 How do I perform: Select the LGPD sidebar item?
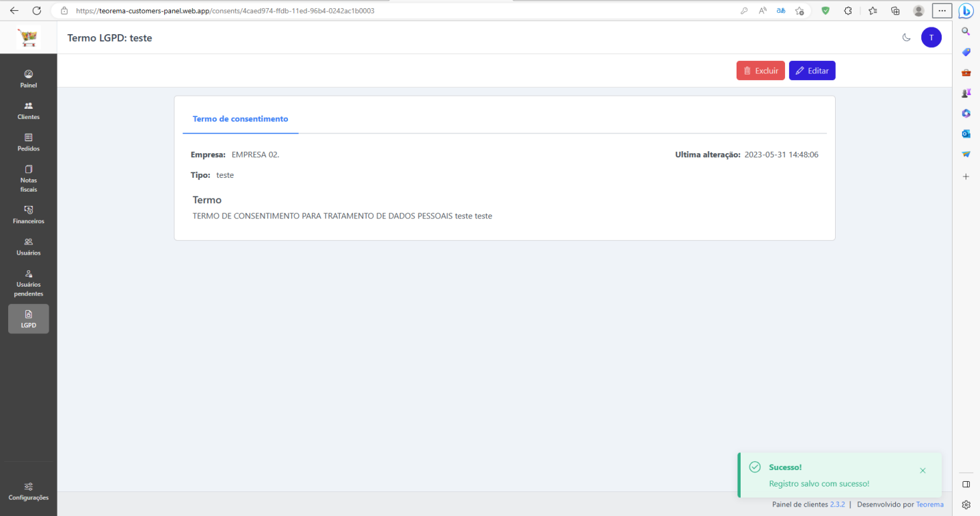click(x=28, y=319)
